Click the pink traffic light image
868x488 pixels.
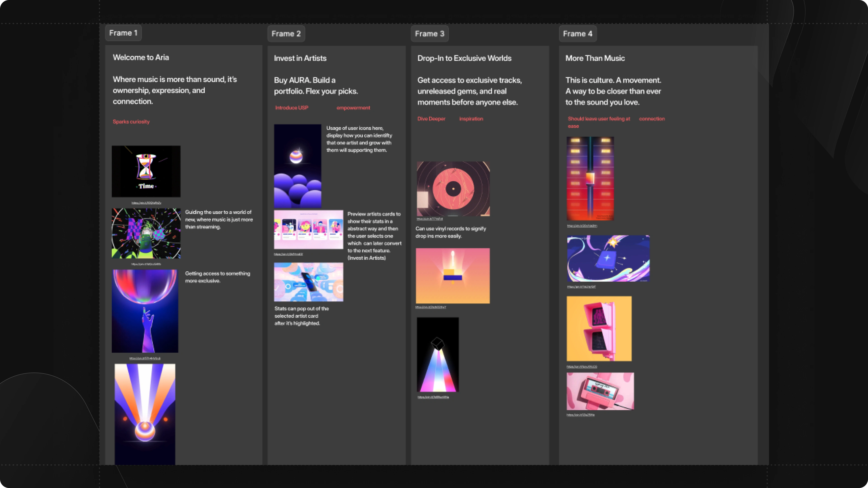coord(599,328)
